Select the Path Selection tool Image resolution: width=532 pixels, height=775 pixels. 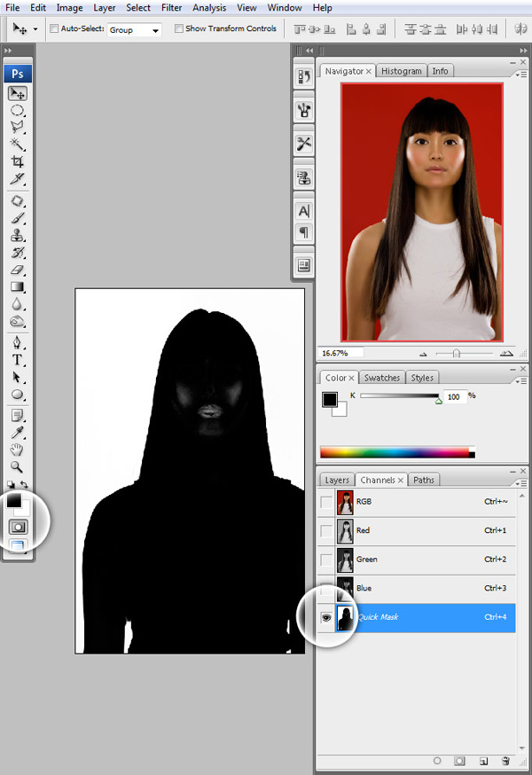coord(18,377)
